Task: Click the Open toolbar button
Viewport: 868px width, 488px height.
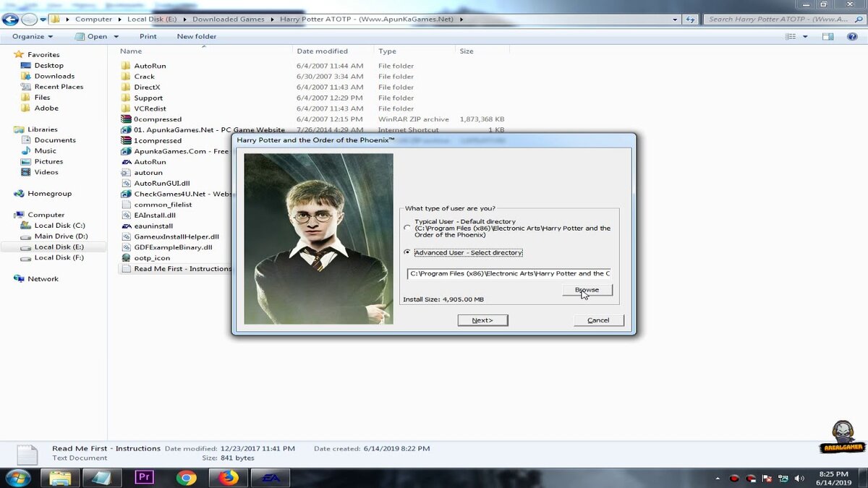Action: pos(92,36)
